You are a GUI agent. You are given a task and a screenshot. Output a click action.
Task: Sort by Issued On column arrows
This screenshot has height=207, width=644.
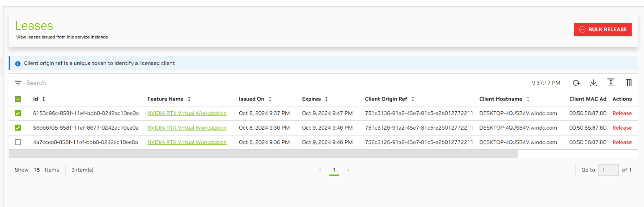(x=270, y=99)
